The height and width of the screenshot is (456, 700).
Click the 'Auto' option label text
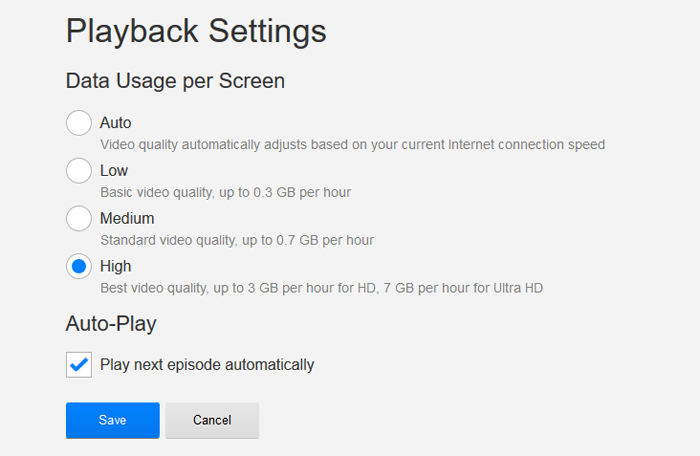click(116, 123)
